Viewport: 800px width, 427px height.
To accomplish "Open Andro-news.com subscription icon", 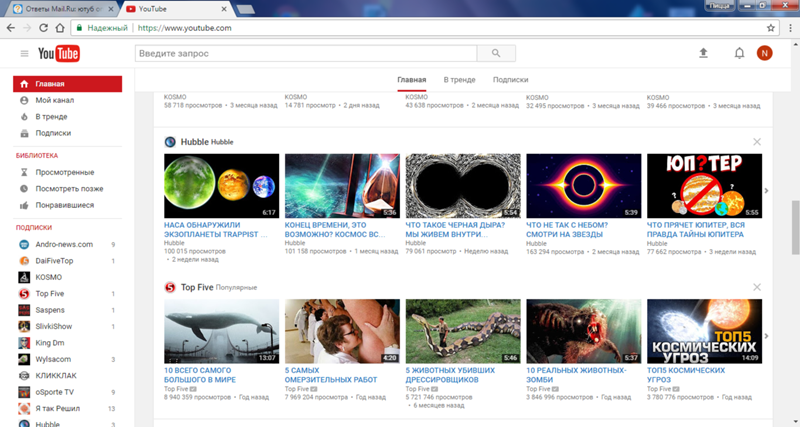I will (24, 244).
